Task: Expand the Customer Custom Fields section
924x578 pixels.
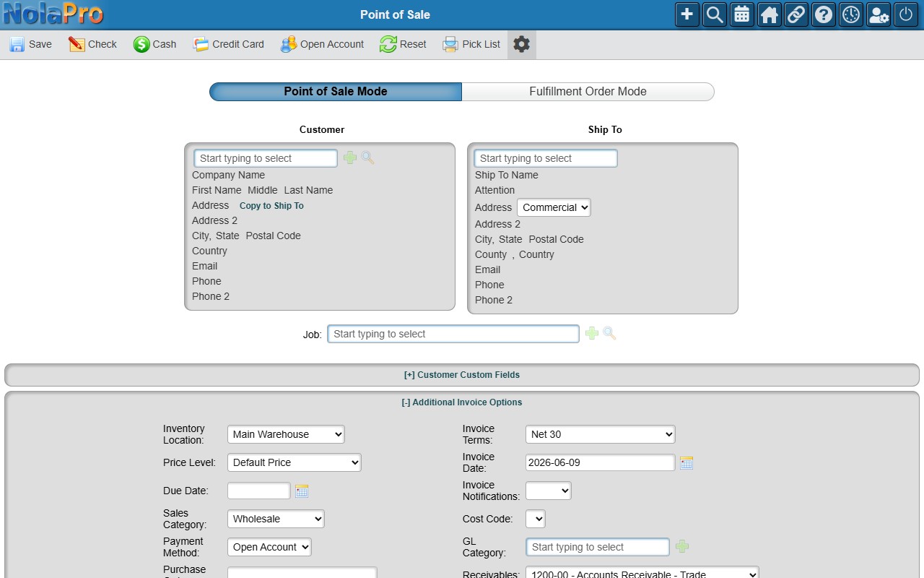Action: (462, 375)
